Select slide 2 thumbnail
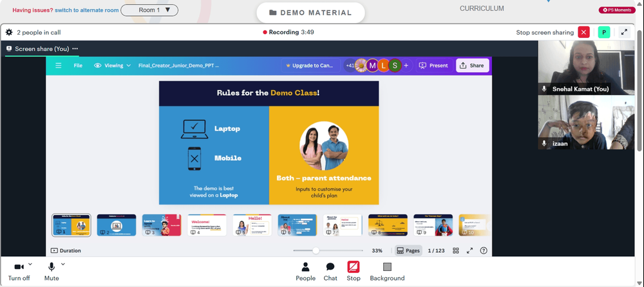The image size is (644, 287). click(x=117, y=225)
